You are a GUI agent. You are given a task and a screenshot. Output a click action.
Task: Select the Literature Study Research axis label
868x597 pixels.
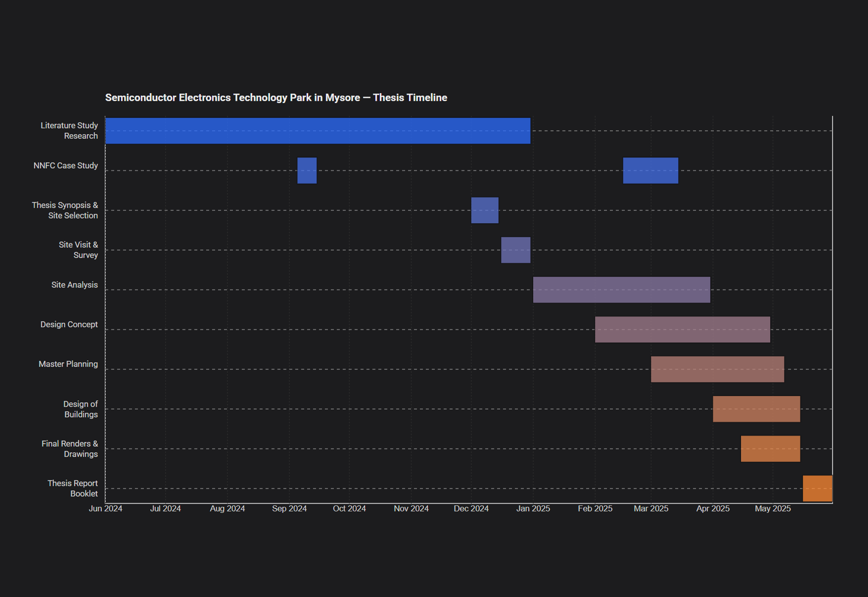pyautogui.click(x=69, y=131)
